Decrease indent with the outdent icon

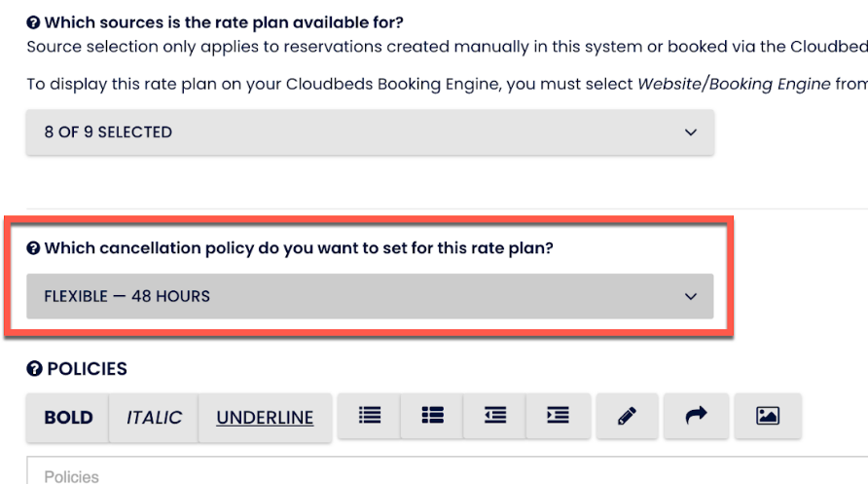[494, 417]
